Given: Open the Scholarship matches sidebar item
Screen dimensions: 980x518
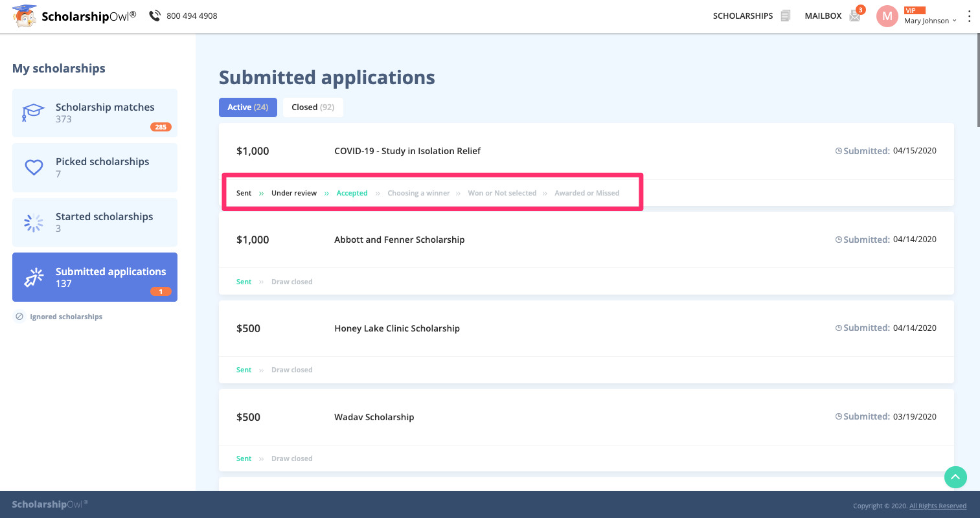Looking at the screenshot, I should point(95,113).
